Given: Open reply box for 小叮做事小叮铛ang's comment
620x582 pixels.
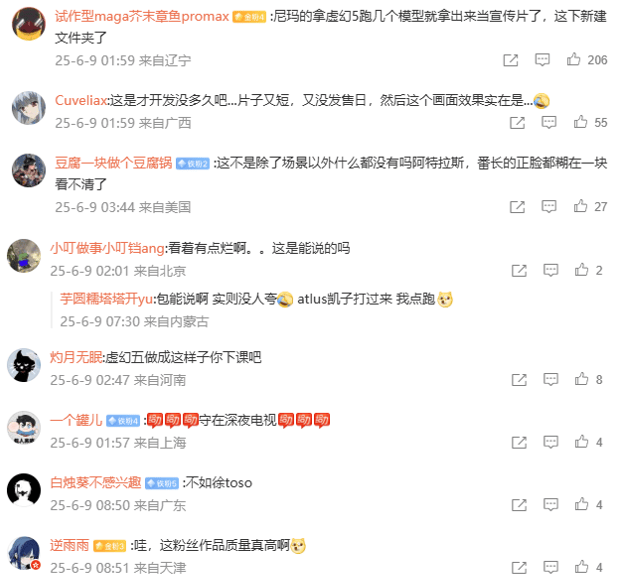Looking at the screenshot, I should (x=550, y=270).
